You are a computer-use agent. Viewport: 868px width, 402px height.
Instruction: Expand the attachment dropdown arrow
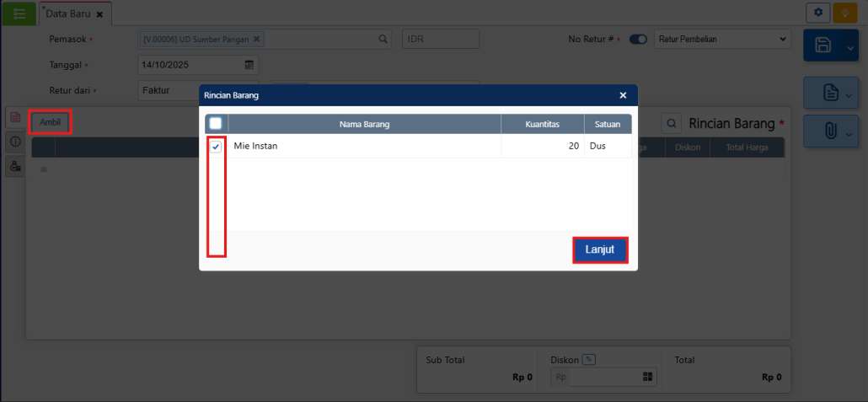[849, 133]
